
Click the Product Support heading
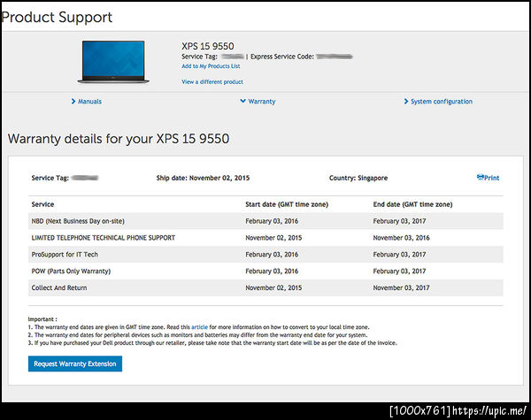coord(57,18)
